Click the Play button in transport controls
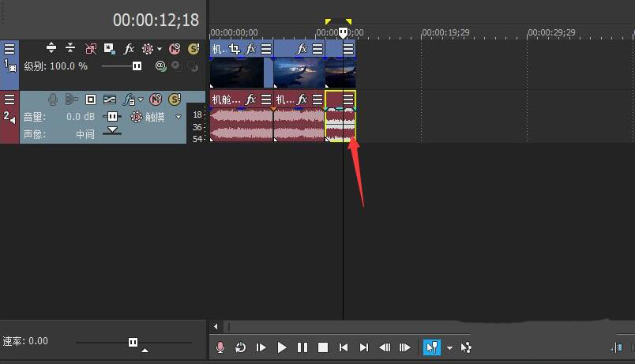 pos(282,347)
